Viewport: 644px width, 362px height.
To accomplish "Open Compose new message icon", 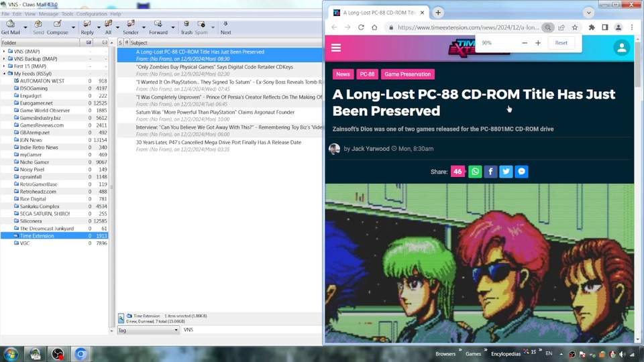I will [x=57, y=24].
